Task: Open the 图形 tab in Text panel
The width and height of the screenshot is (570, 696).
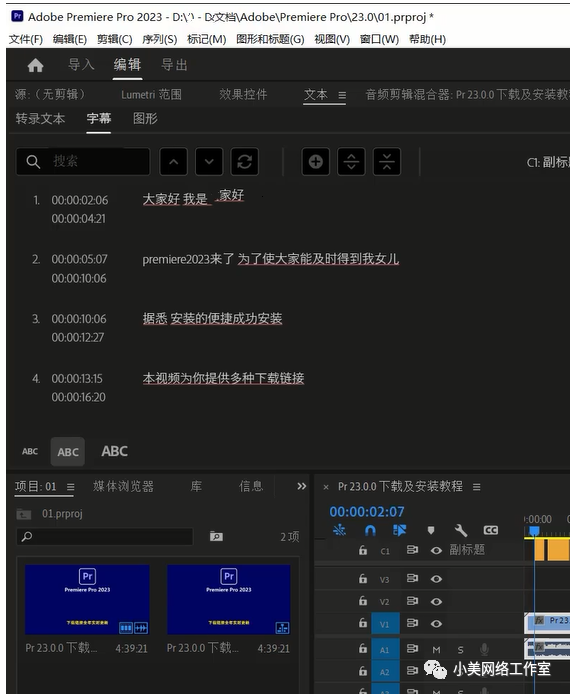Action: pyautogui.click(x=145, y=119)
